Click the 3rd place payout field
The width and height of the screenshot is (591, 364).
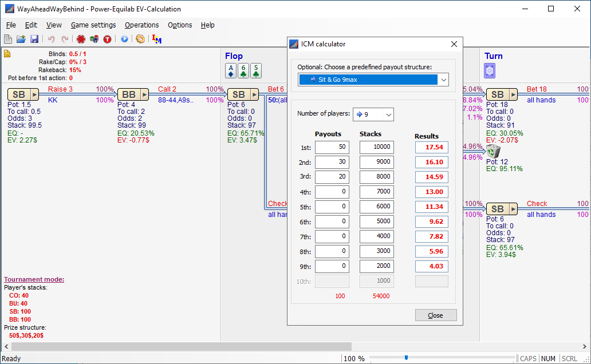click(x=332, y=177)
